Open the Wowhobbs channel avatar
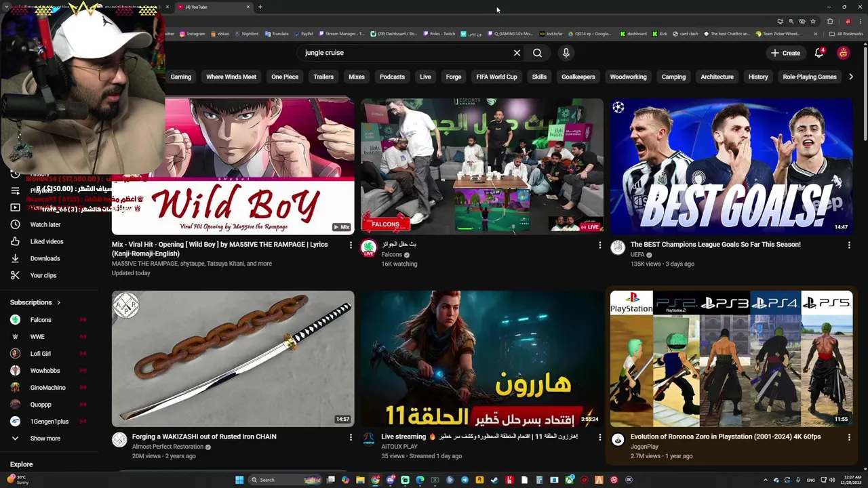 (x=15, y=371)
